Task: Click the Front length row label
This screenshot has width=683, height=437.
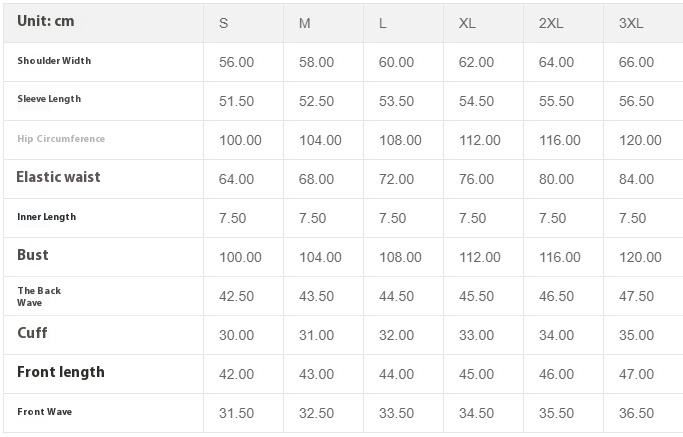Action: 60,372
